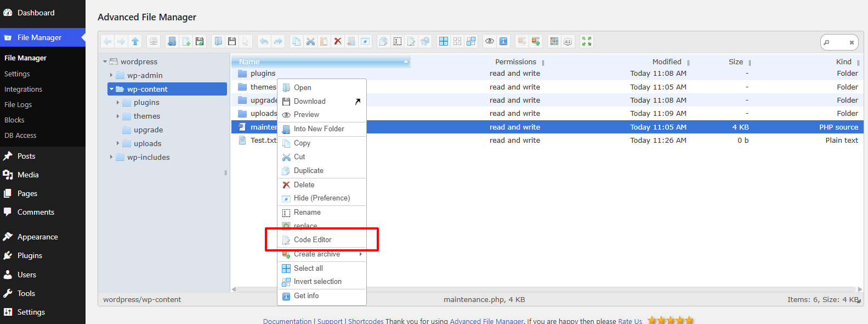The height and width of the screenshot is (324, 868).
Task: Toggle Preview eye icon in toolbar
Action: [490, 41]
